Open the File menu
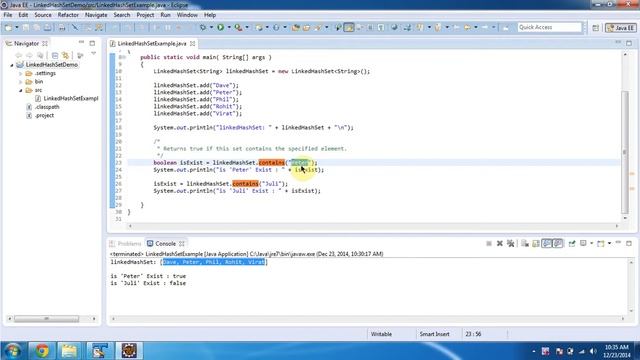 coord(8,15)
